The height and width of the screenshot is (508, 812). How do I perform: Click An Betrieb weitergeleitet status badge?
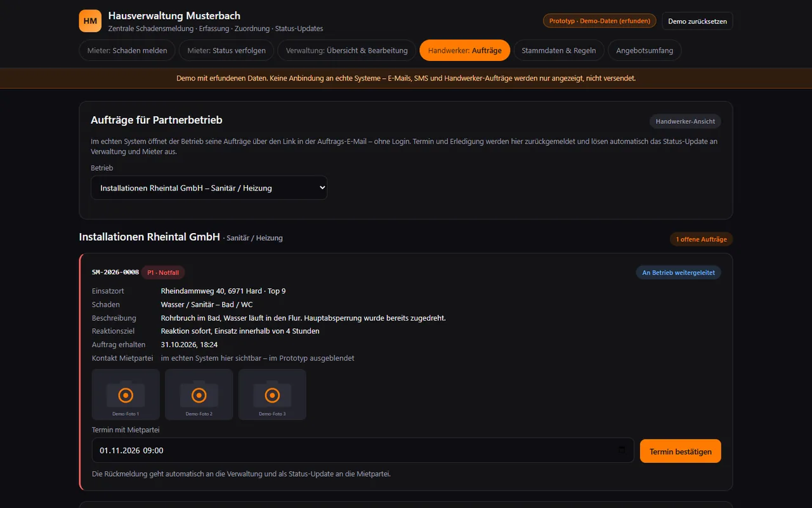pos(679,272)
